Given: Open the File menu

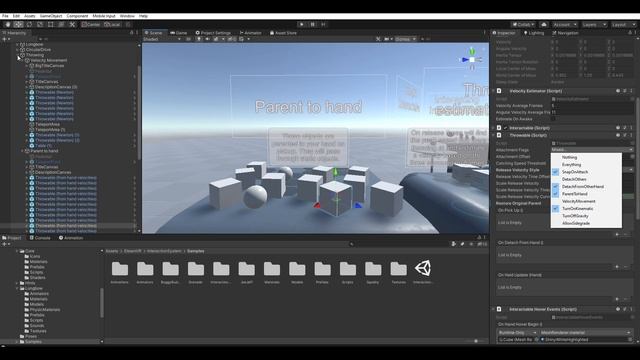Looking at the screenshot, I should tap(5, 16).
